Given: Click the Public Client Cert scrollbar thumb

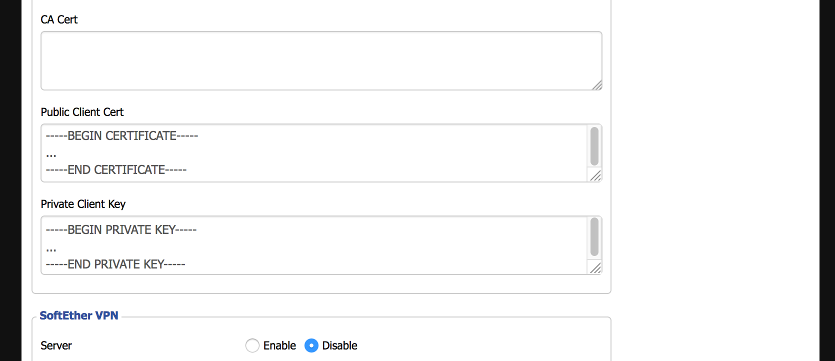Looking at the screenshot, I should point(594,146).
